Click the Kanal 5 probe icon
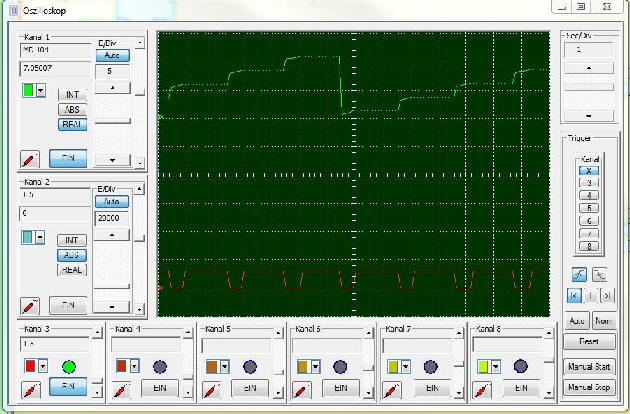This screenshot has height=414, width=630. click(213, 388)
